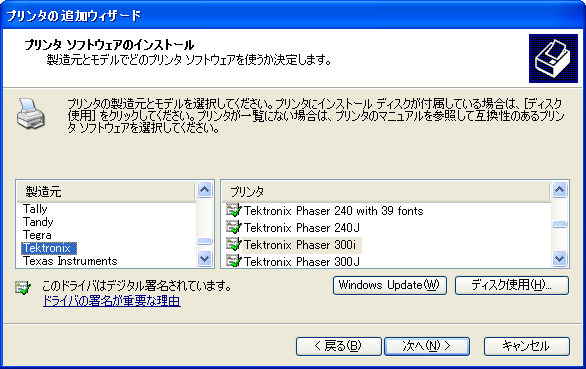Image resolution: width=586 pixels, height=369 pixels.
Task: Click the ディスク使用 (Have Disk) button
Action: [x=512, y=285]
